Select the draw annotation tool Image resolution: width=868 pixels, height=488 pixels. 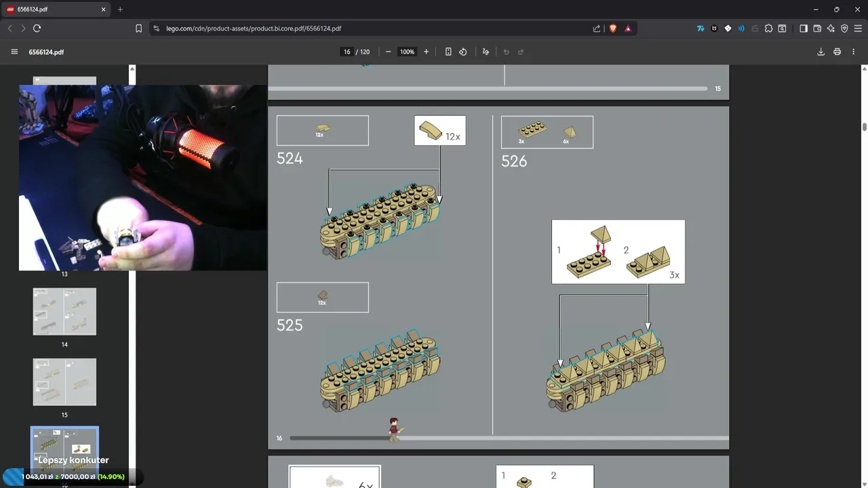(x=486, y=52)
